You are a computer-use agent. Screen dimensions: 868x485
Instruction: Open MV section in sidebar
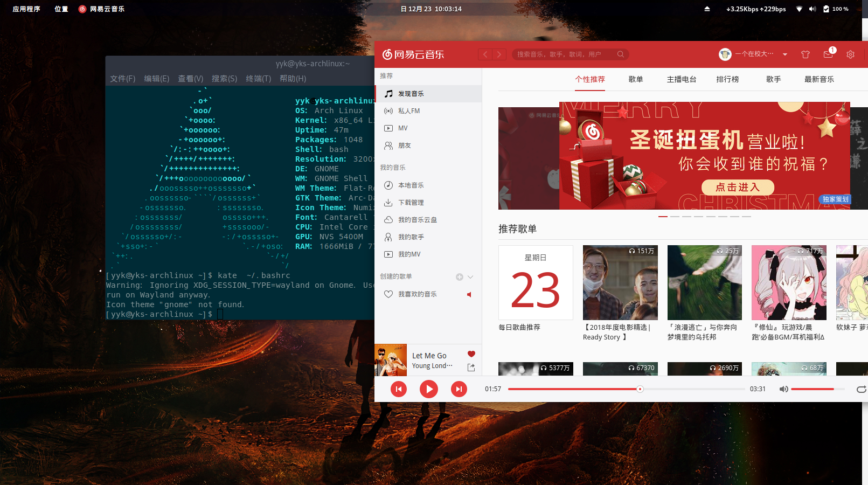click(428, 128)
